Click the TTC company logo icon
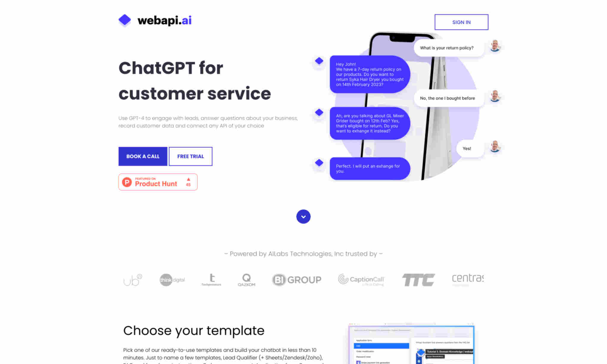Image resolution: width=607 pixels, height=364 pixels. click(x=417, y=280)
